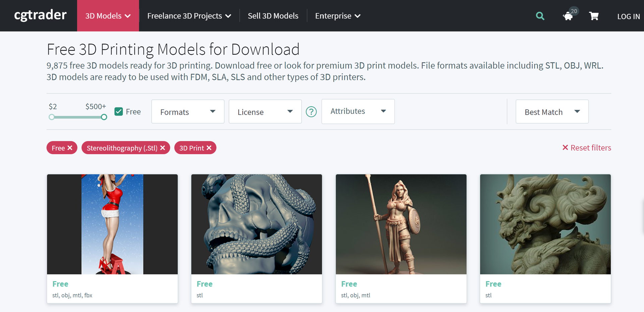This screenshot has height=312, width=644.
Task: Open the 3D Models menu
Action: click(108, 16)
